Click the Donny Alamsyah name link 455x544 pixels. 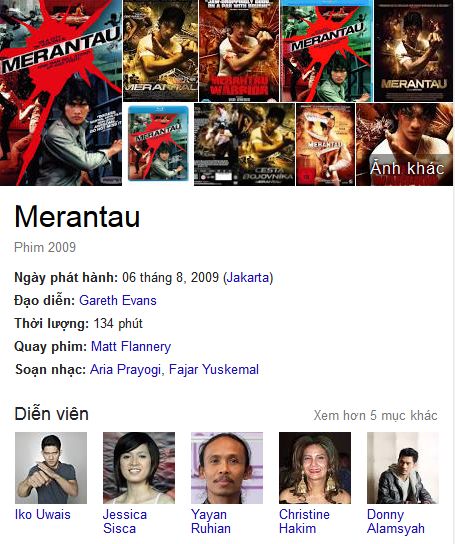tap(396, 521)
